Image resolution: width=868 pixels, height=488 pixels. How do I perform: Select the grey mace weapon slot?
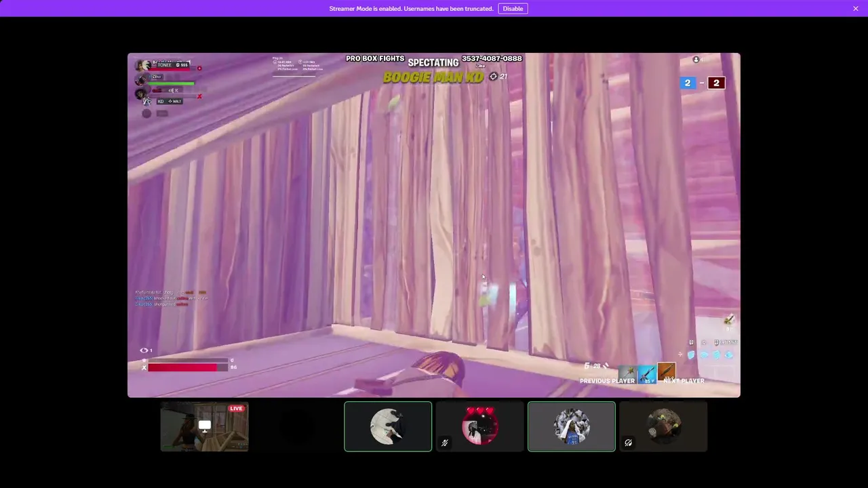pyautogui.click(x=627, y=373)
